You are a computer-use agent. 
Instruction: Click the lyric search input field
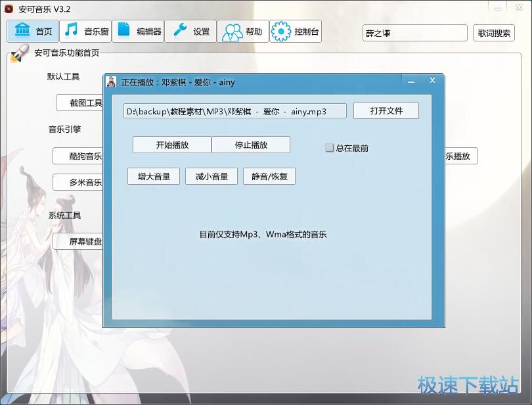(x=414, y=33)
